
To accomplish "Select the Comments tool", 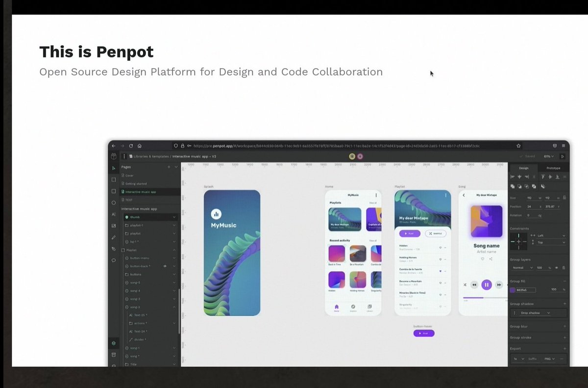I will (114, 260).
